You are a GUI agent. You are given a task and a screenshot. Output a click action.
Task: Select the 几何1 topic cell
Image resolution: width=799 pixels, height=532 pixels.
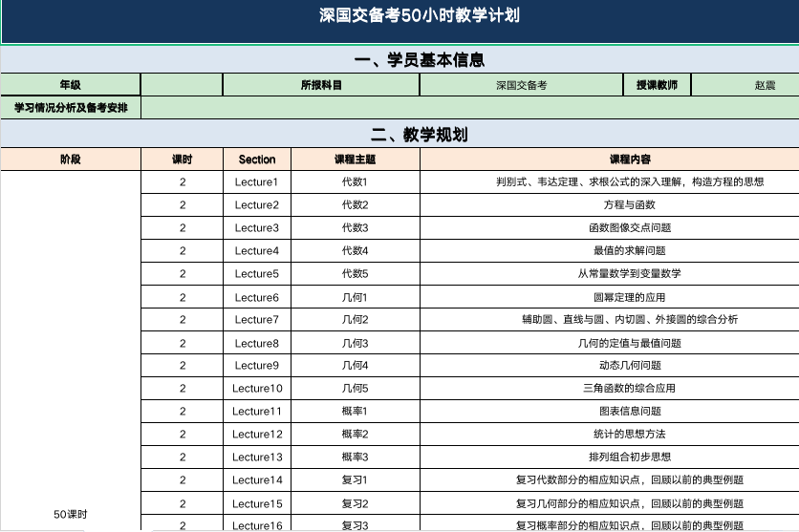click(356, 297)
